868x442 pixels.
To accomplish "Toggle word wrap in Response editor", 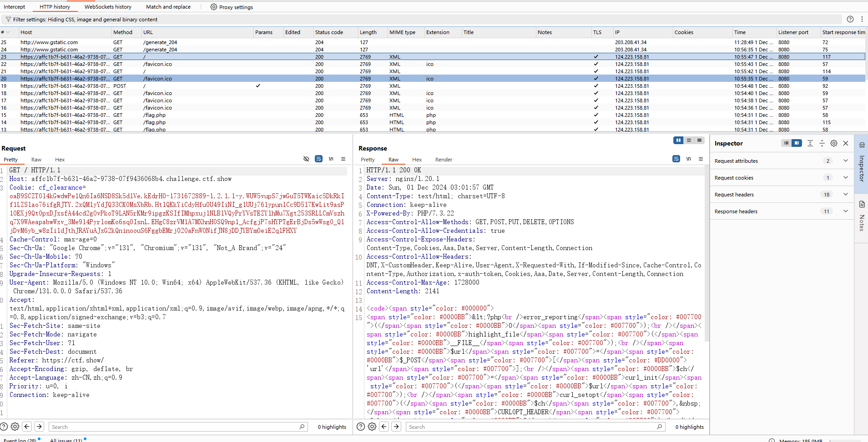I will (x=676, y=159).
